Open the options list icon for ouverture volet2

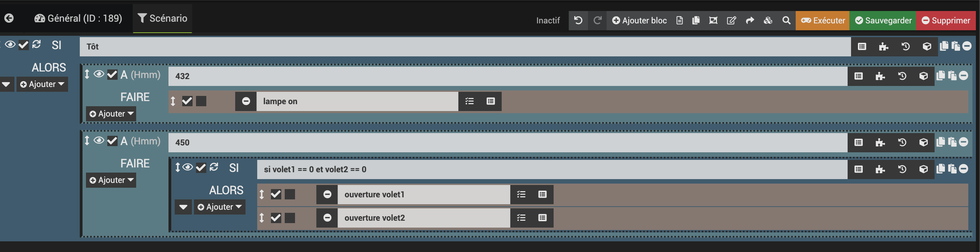tap(521, 218)
